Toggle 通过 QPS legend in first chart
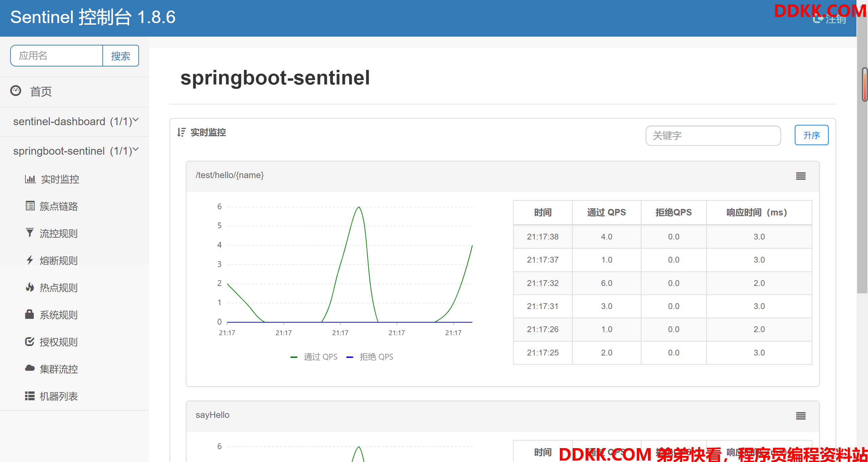 tap(314, 357)
